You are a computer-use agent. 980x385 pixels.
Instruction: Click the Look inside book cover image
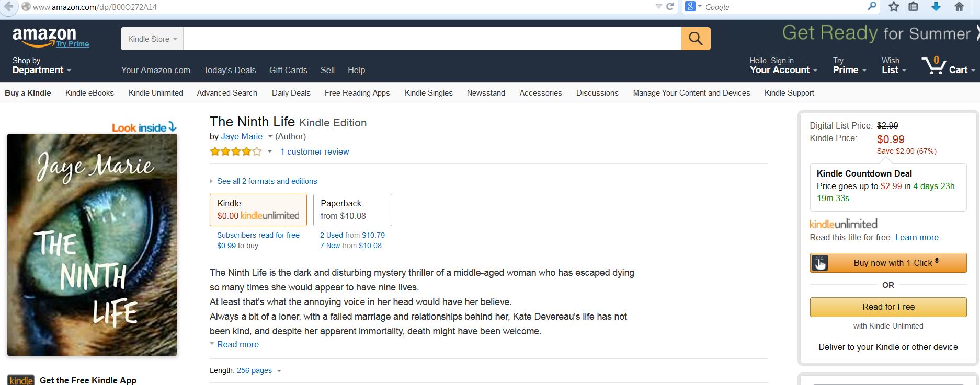click(x=92, y=244)
